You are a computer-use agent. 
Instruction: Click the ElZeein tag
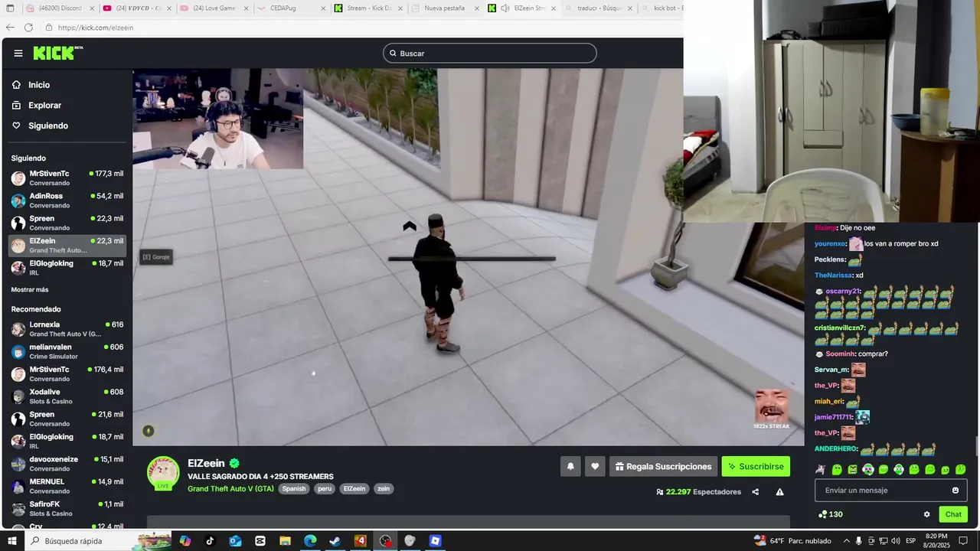click(x=354, y=488)
